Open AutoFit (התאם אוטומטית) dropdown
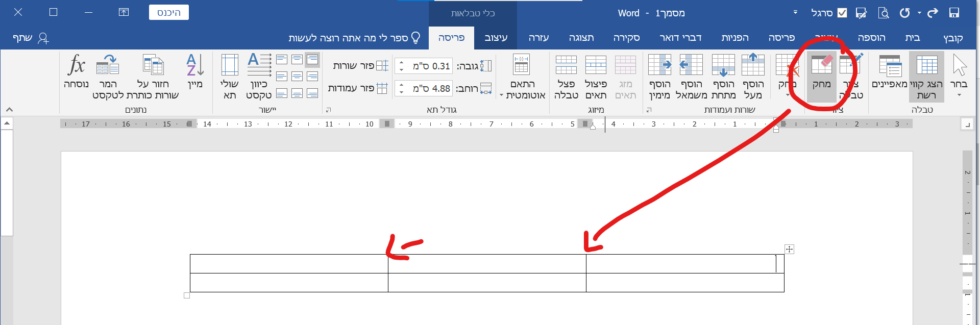Image resolution: width=980 pixels, height=325 pixels. tap(522, 77)
